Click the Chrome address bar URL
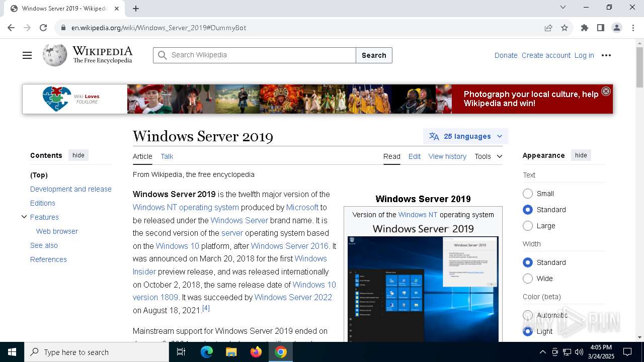The image size is (644, 362). (x=159, y=28)
